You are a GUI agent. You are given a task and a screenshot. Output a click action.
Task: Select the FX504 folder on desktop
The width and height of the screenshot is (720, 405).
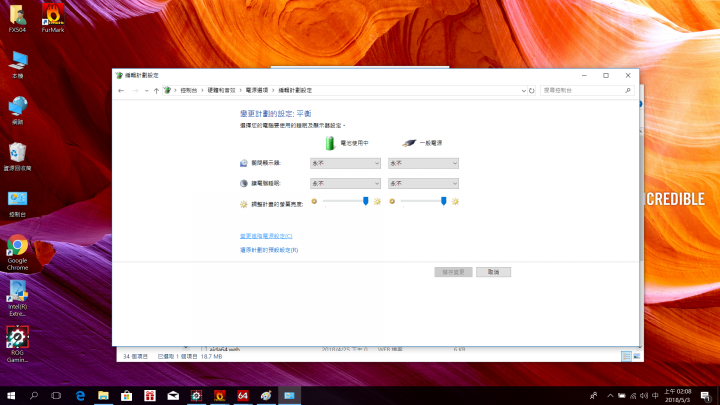tap(17, 19)
